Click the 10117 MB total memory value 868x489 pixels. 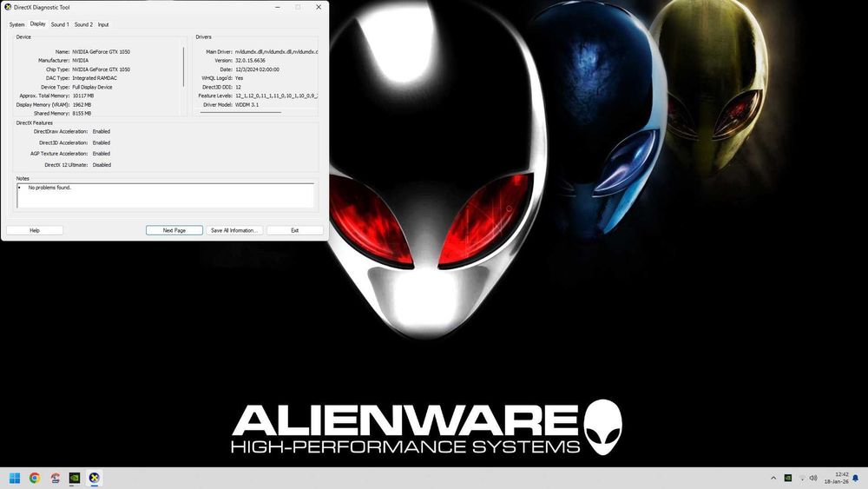point(83,96)
